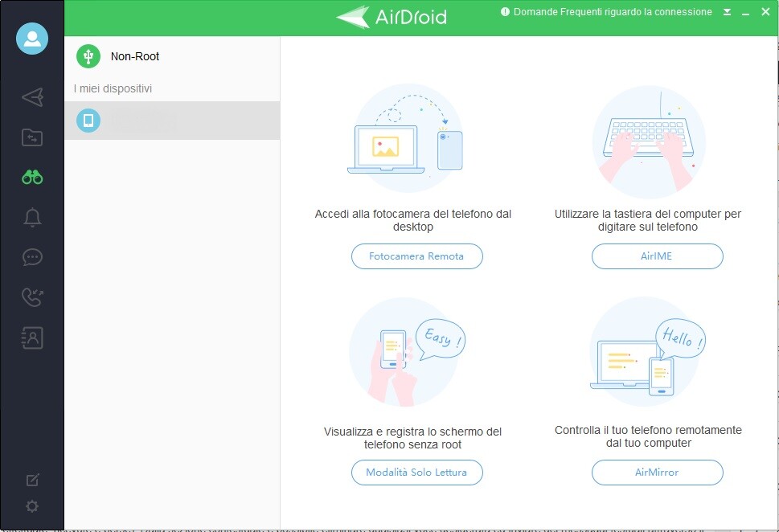Open notifications via the bell icon
This screenshot has width=779, height=532.
click(31, 217)
